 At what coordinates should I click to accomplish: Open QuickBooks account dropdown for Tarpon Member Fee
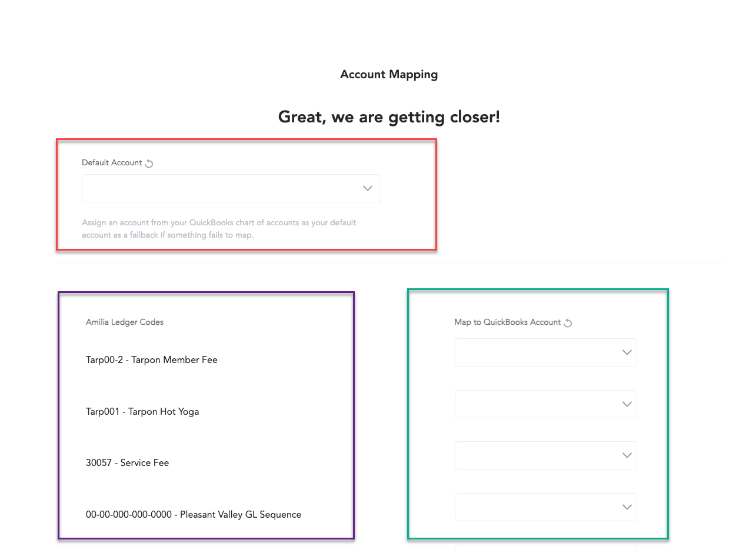click(545, 352)
